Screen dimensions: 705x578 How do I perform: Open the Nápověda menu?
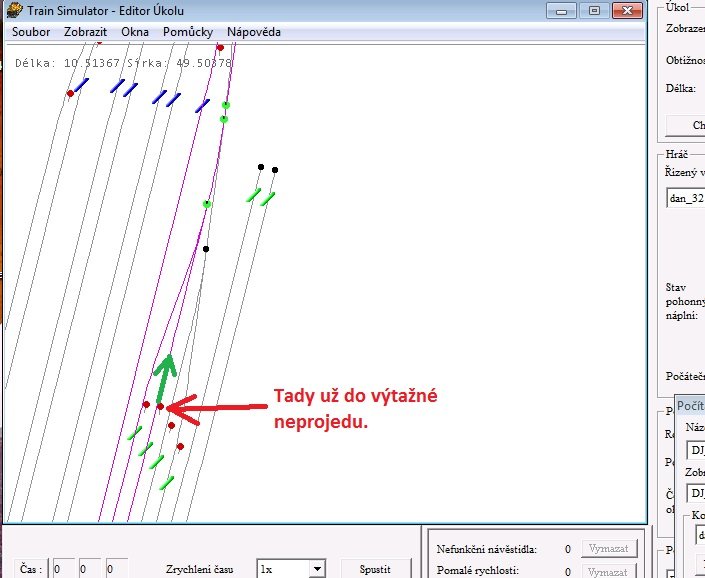(x=254, y=32)
